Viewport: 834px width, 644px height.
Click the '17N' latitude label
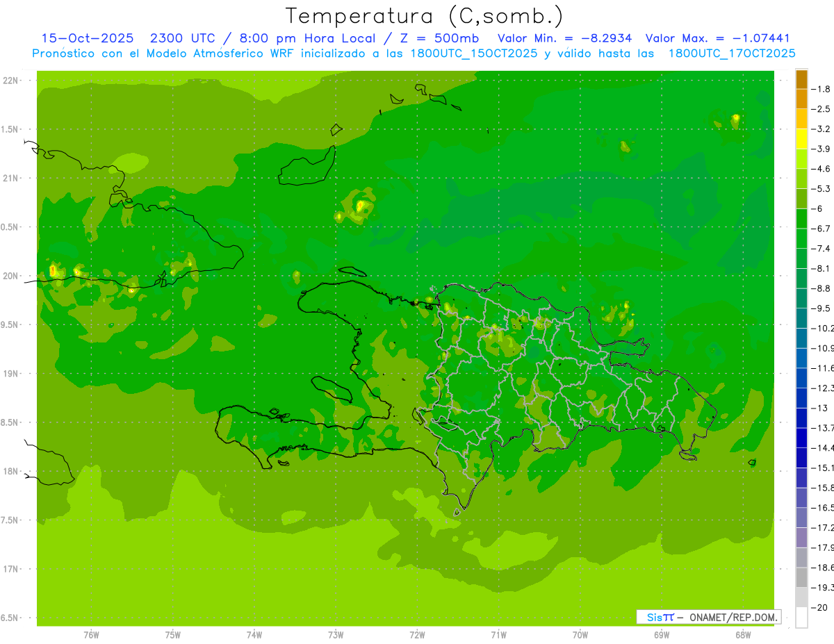tap(10, 569)
